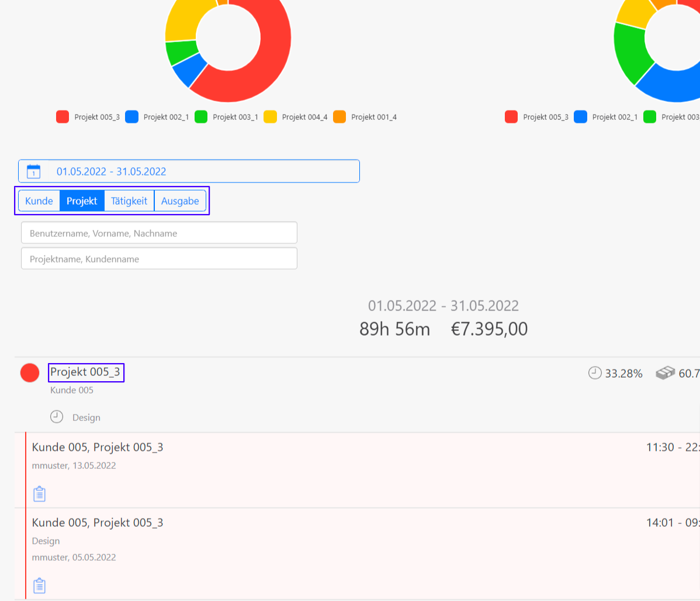Click clipboard icon of 13.05.2022 entry
The height and width of the screenshot is (601, 700).
point(39,494)
